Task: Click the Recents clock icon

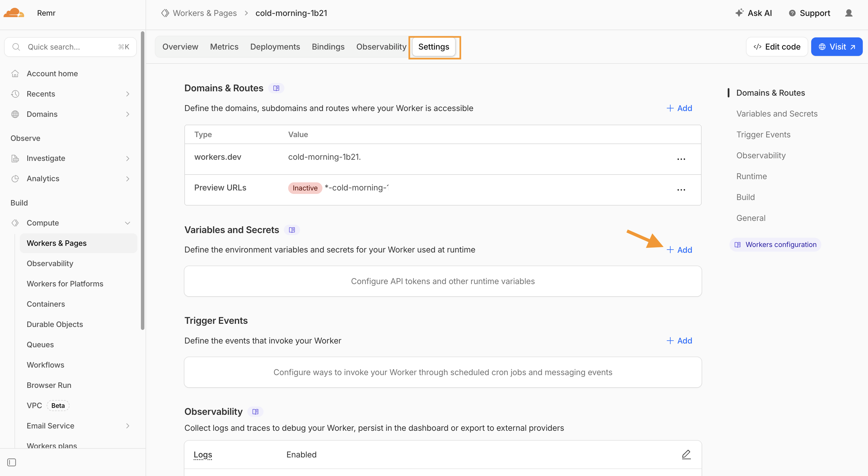Action: 15,94
